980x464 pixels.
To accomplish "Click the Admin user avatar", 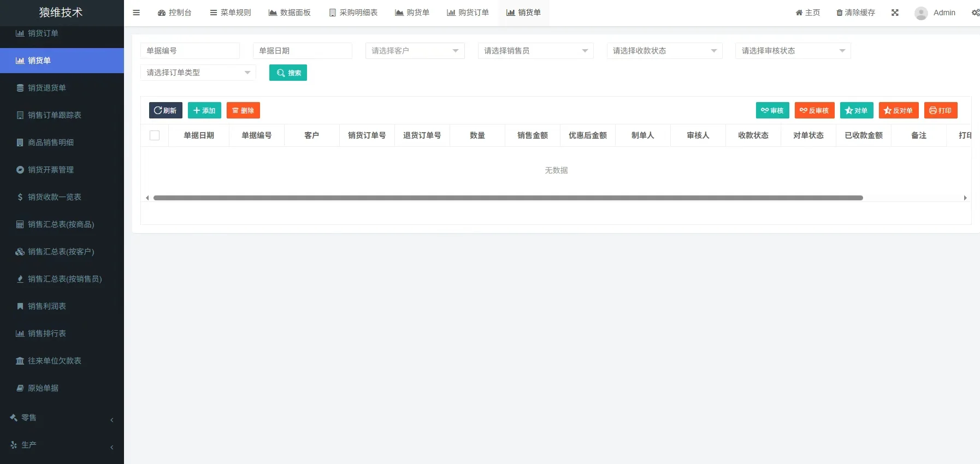I will click(921, 13).
